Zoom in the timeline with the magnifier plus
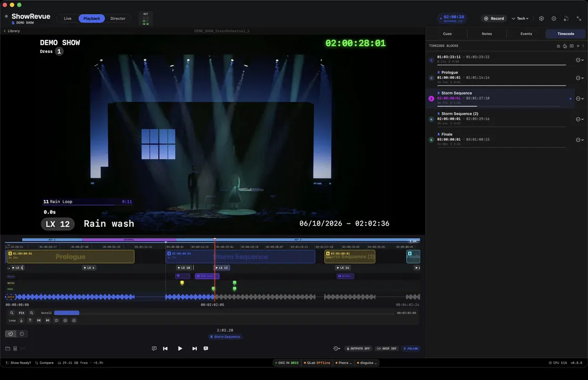 click(x=31, y=313)
